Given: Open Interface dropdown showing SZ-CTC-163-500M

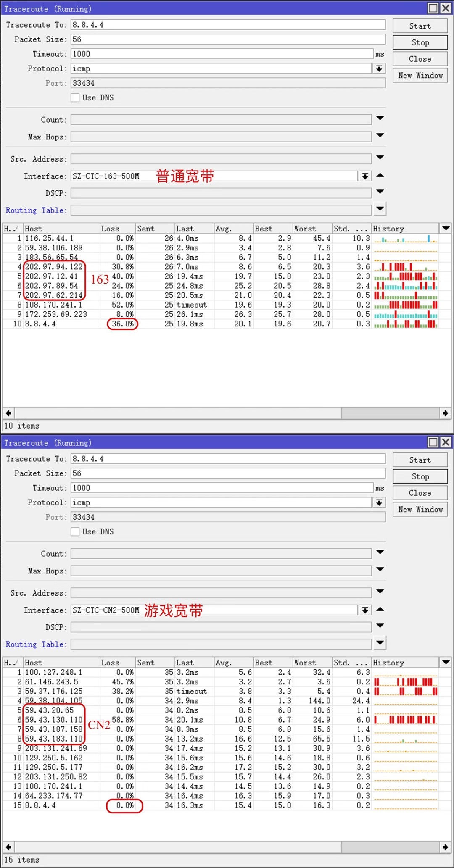Looking at the screenshot, I should click(365, 176).
